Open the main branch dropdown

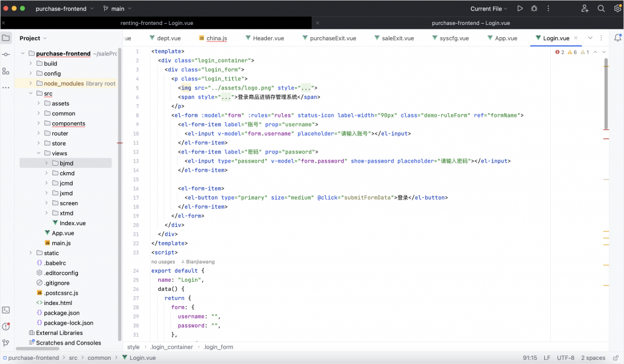(118, 9)
